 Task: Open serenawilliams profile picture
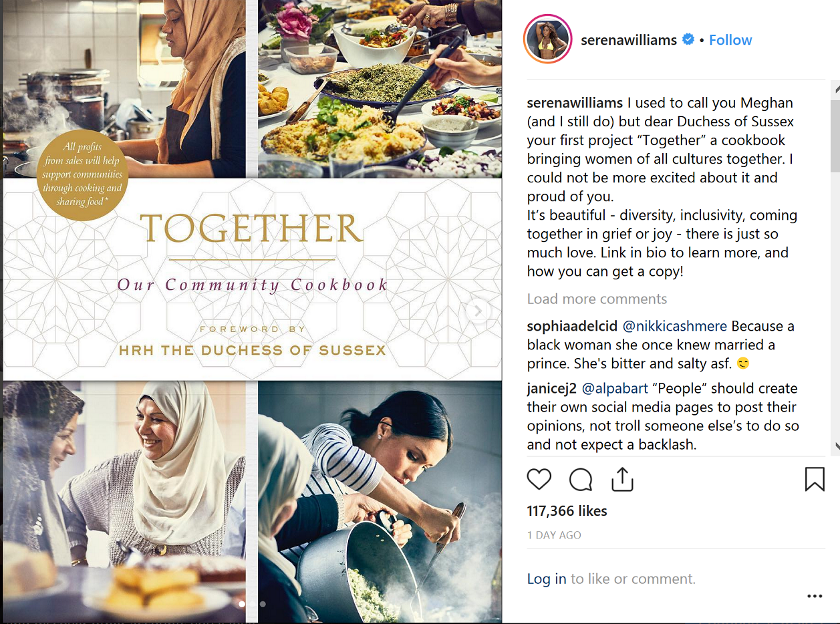point(548,39)
